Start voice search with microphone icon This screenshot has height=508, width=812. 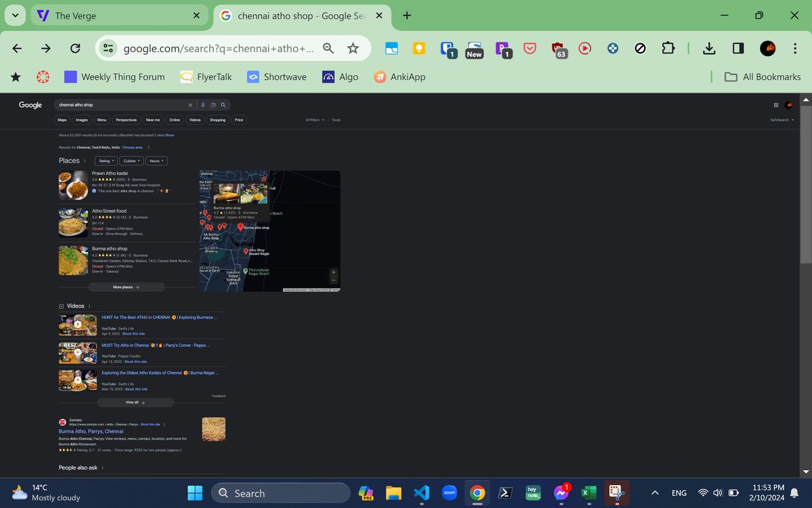pos(203,105)
